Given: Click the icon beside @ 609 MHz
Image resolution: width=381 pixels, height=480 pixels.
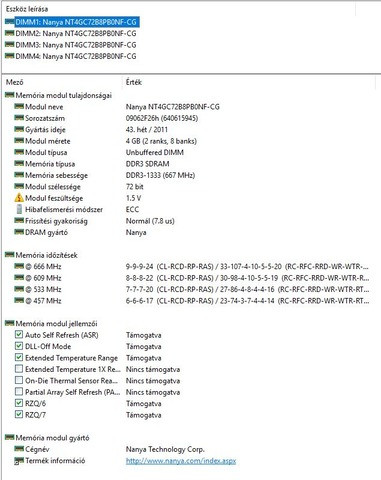Looking at the screenshot, I should pos(19,277).
